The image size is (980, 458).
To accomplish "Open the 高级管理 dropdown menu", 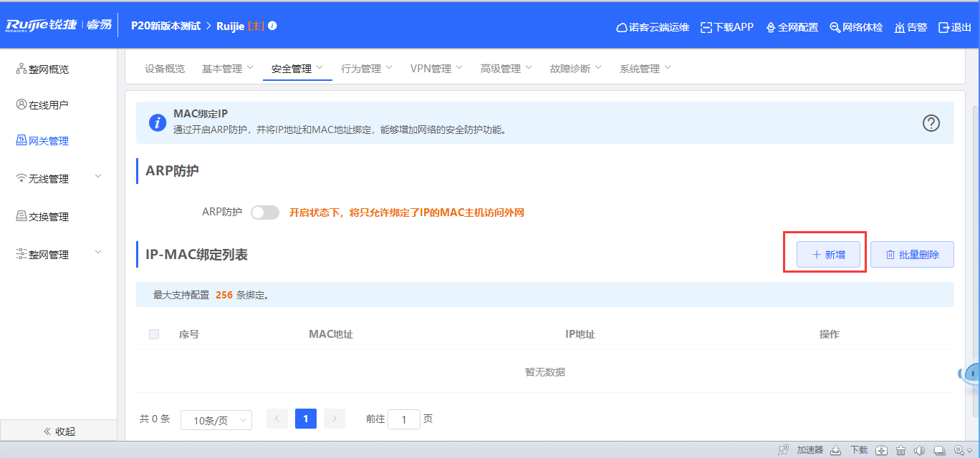I will coord(506,69).
